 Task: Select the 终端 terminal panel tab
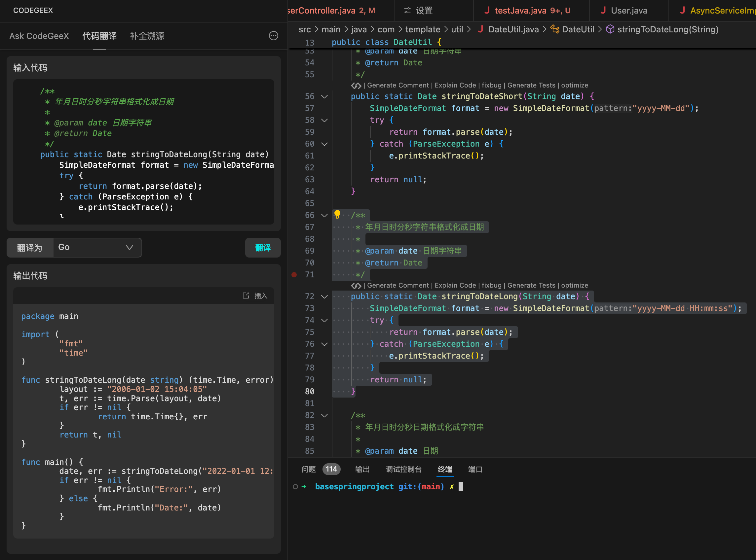point(445,469)
